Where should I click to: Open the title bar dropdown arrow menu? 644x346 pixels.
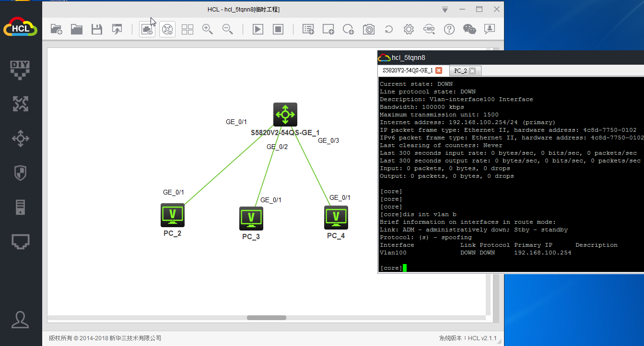click(x=445, y=10)
